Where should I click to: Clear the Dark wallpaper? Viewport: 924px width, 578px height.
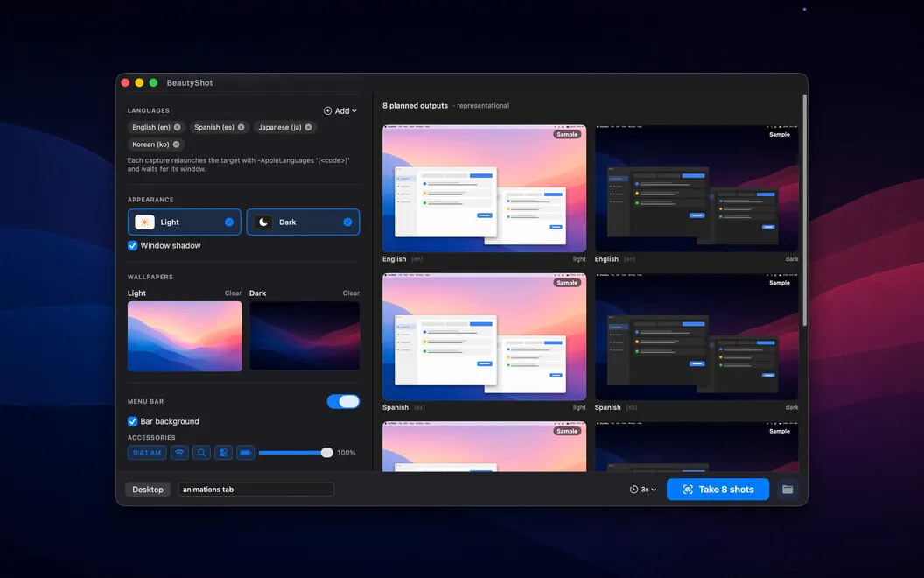pos(351,293)
